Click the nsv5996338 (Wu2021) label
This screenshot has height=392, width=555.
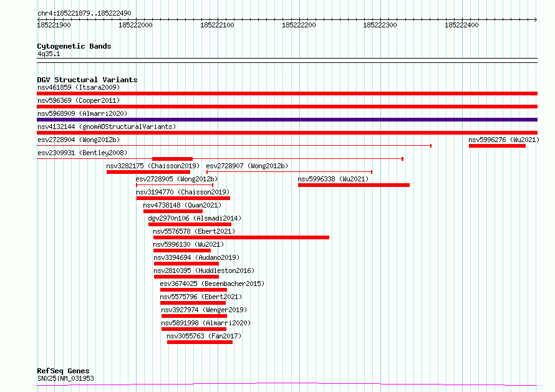point(333,179)
